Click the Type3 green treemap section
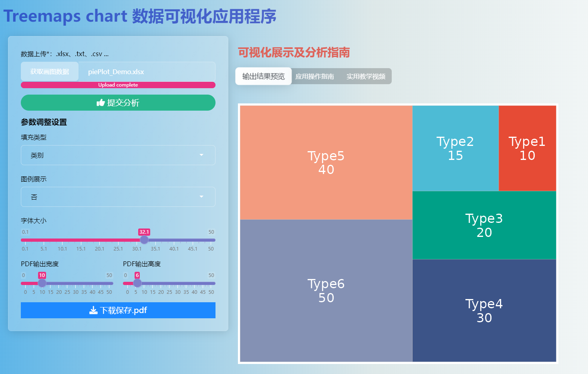Viewport: 588px width, 374px height. [484, 225]
